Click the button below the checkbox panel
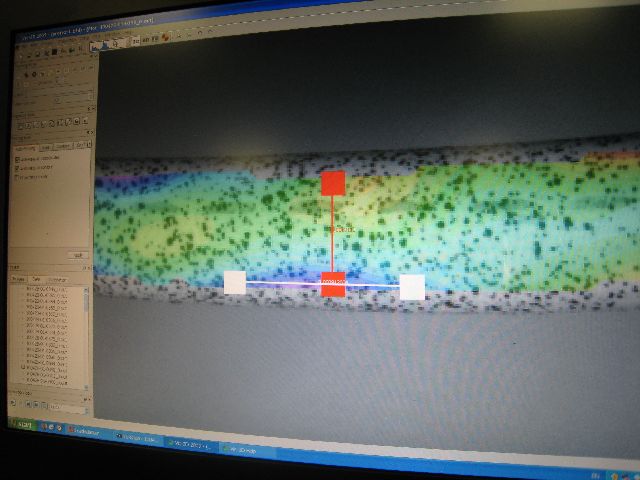 point(78,255)
